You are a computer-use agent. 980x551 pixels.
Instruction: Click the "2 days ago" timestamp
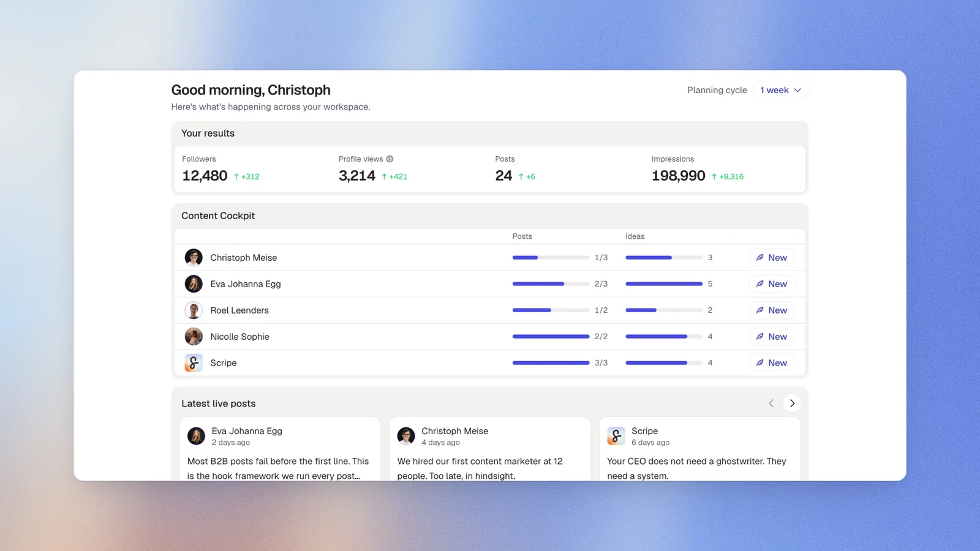pos(231,443)
